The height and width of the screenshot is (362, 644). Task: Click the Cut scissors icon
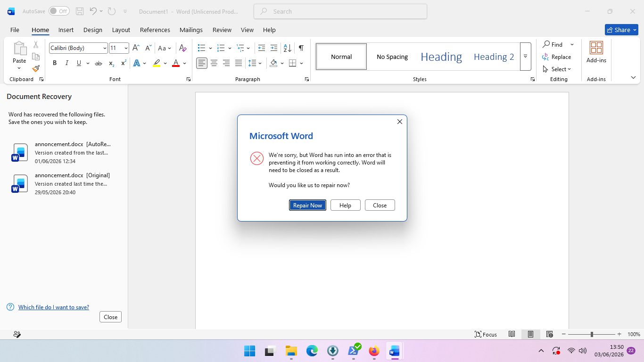click(x=36, y=45)
